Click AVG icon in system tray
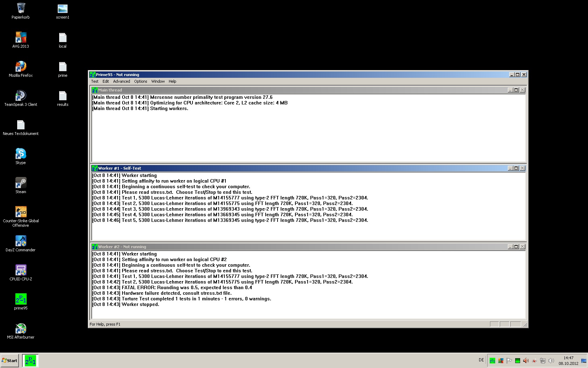 pos(501,361)
